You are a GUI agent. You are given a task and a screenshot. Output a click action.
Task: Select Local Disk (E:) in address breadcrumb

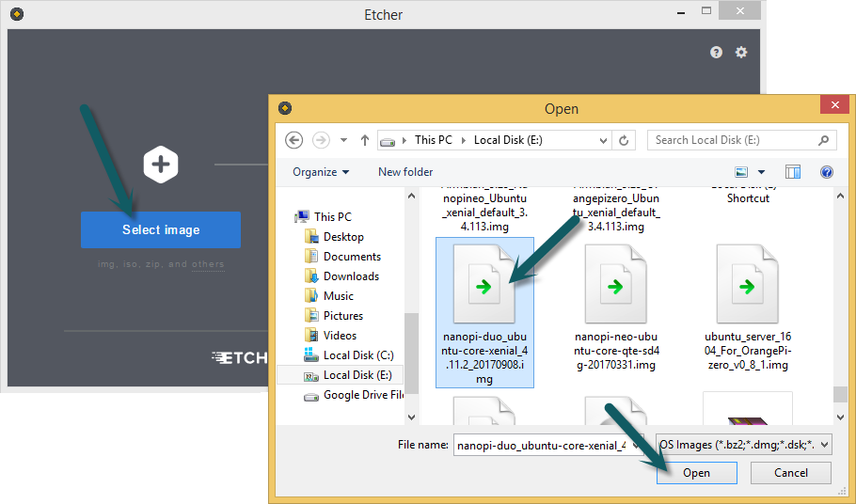coord(508,140)
